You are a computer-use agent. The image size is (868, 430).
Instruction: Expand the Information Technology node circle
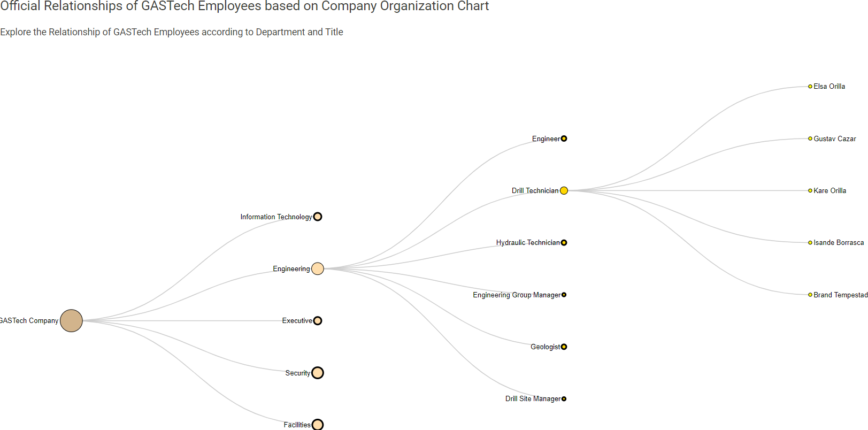(318, 217)
